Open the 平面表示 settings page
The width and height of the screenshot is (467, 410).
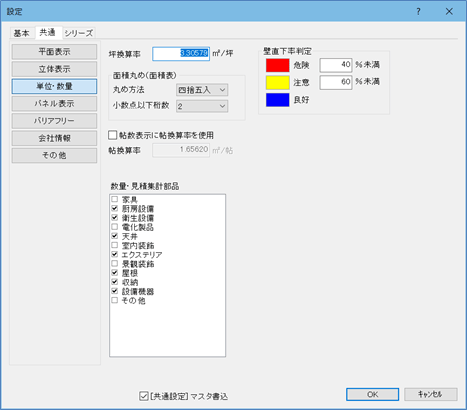[x=54, y=52]
